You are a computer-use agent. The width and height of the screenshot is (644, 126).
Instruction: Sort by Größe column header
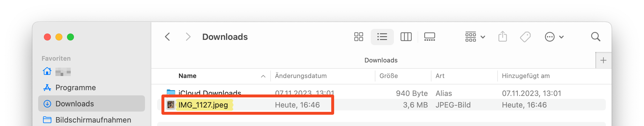click(388, 76)
